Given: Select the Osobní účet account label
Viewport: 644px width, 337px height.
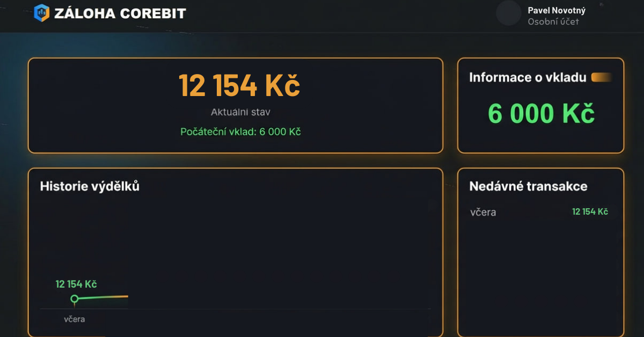Looking at the screenshot, I should pyautogui.click(x=553, y=22).
